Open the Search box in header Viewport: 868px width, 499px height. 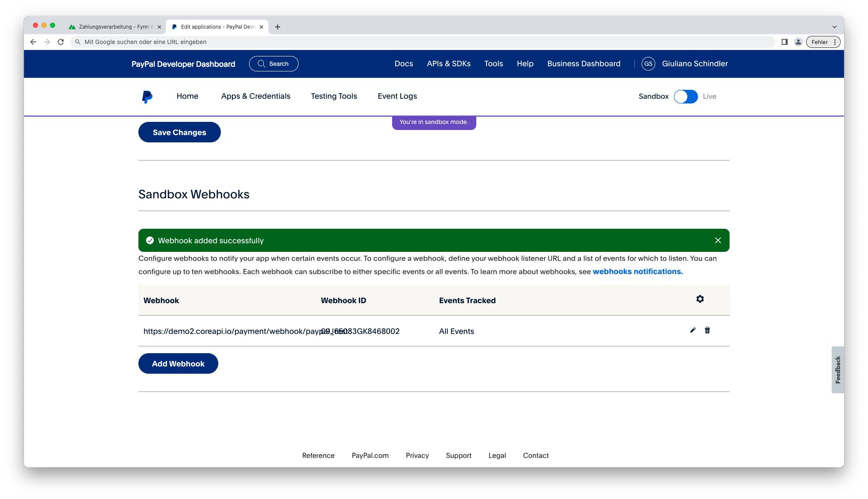[274, 64]
